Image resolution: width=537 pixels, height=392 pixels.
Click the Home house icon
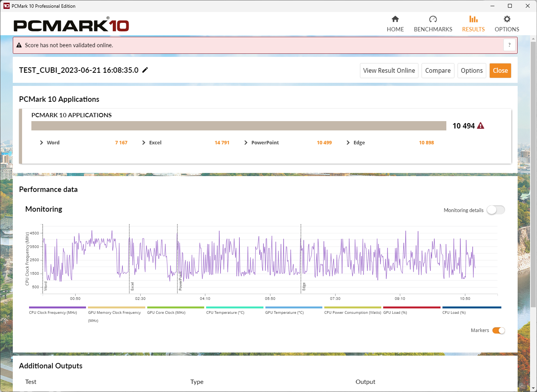395,19
